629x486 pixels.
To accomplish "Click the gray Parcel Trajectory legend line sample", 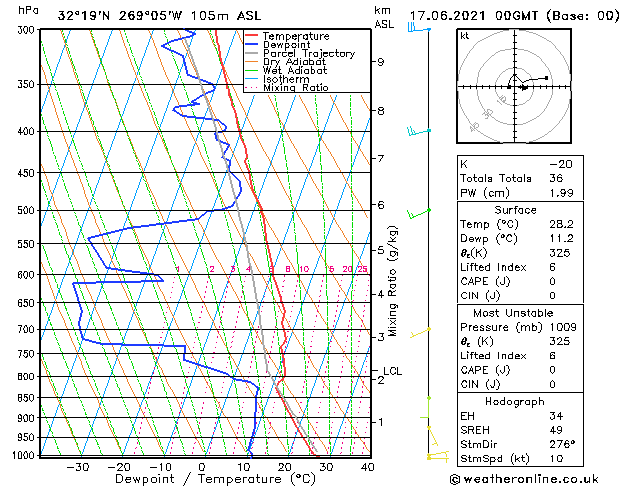I will 252,53.
